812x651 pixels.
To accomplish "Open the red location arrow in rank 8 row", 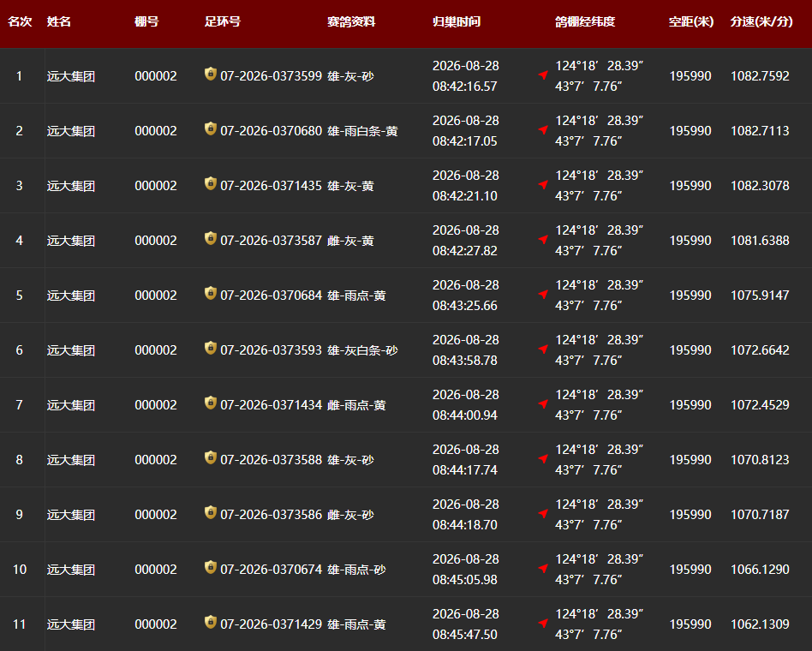I will pos(543,459).
